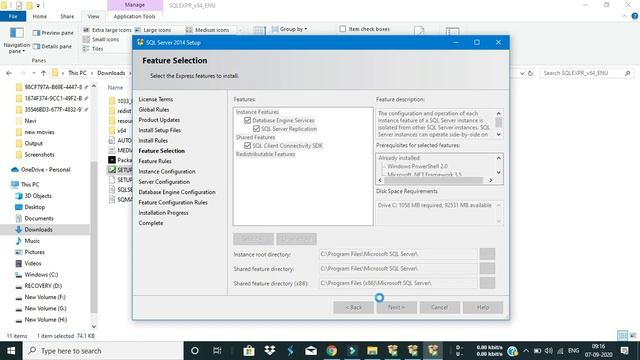Open the Windows Start menu

pos(11,351)
